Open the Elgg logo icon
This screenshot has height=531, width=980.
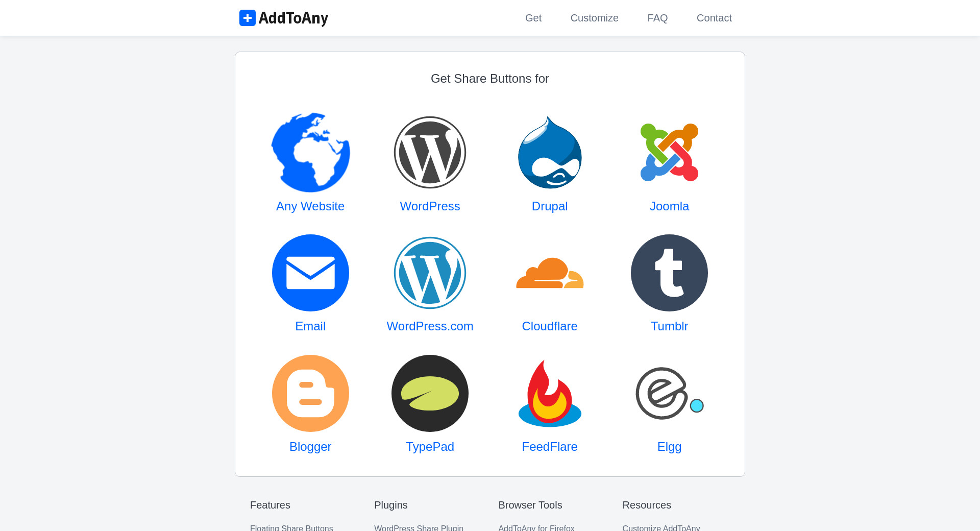coord(669,393)
